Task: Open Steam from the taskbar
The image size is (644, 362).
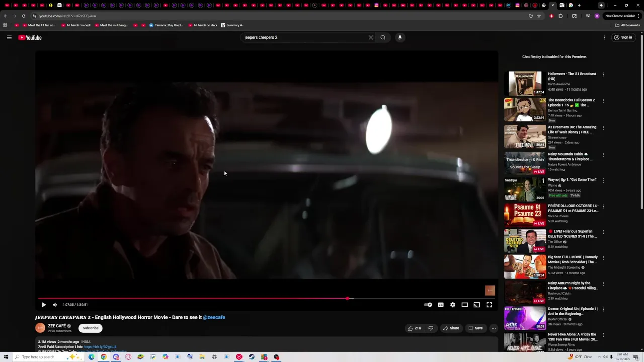Action: [x=252, y=357]
